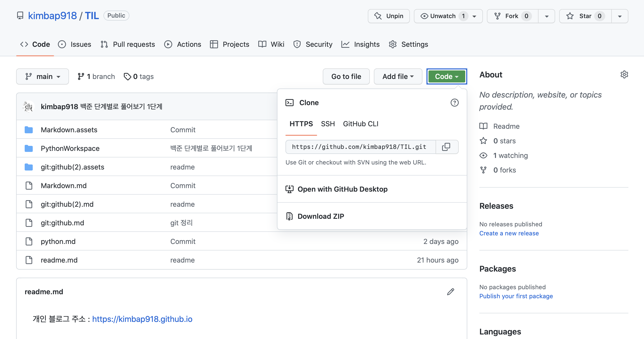Expand the Star lists dropdown arrow
The image size is (644, 339).
(620, 16)
